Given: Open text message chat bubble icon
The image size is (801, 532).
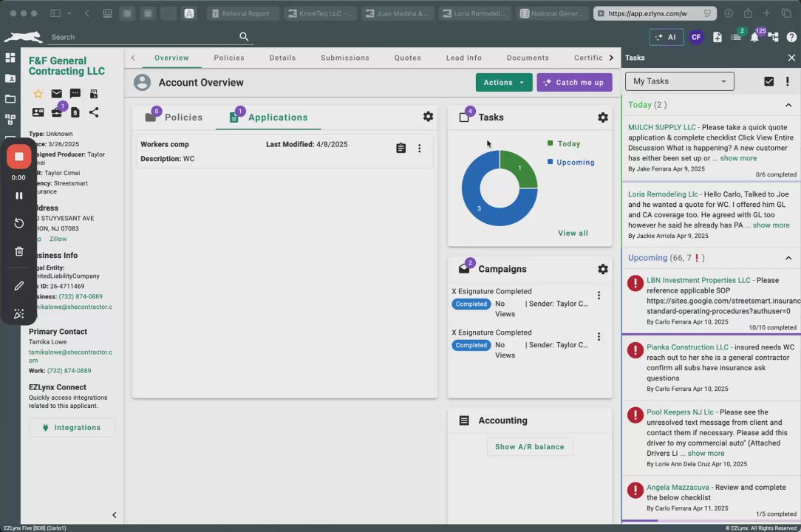Looking at the screenshot, I should (75, 94).
